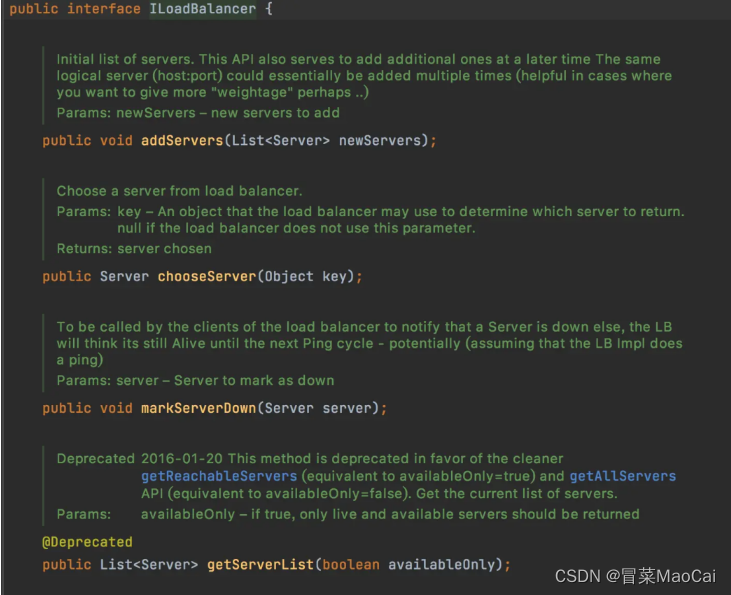This screenshot has height=595, width=731.
Task: Click the getServerList method name
Action: point(256,565)
